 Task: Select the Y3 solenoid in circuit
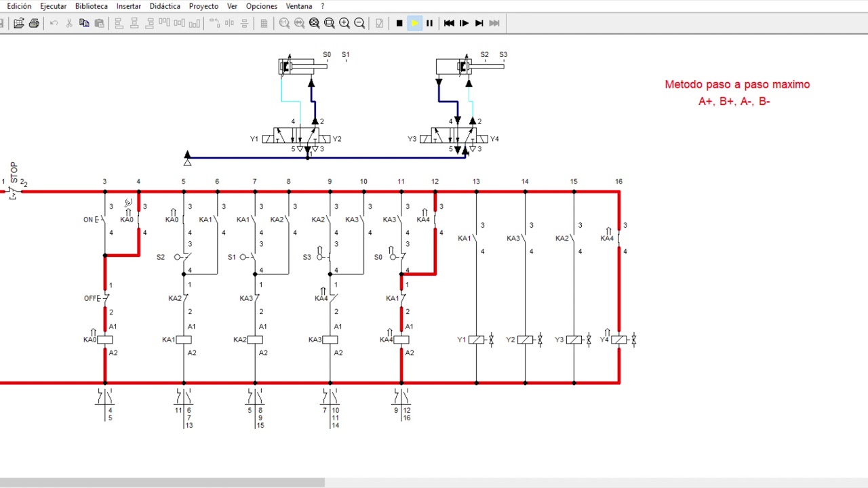point(574,340)
